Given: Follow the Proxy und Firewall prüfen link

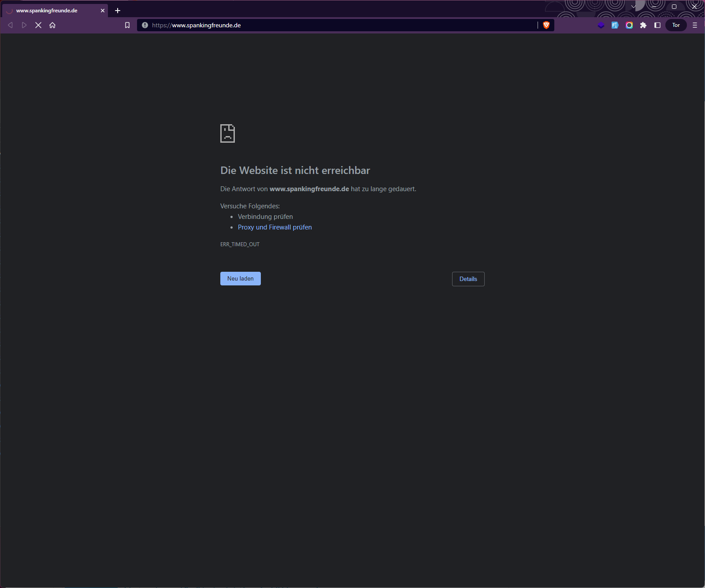Looking at the screenshot, I should coord(275,227).
